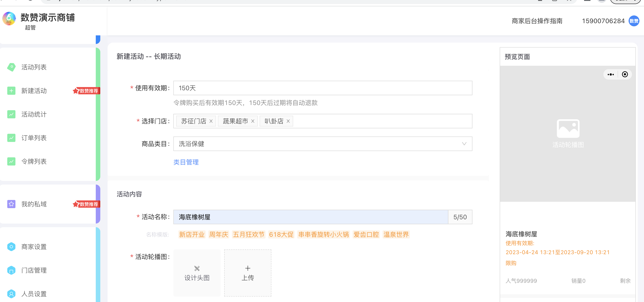The image size is (644, 302).
Task: Click the 商家设置 hexagon icon in sidebar
Action: coord(11,247)
